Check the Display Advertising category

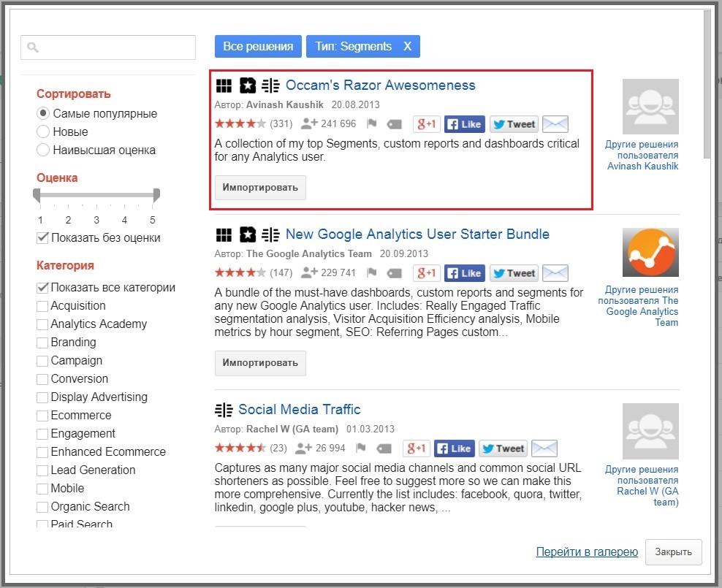pos(42,397)
